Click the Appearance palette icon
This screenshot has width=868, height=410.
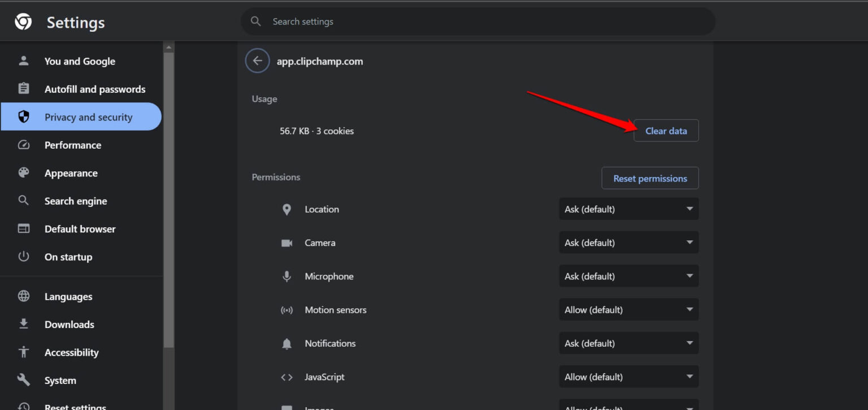click(x=23, y=173)
